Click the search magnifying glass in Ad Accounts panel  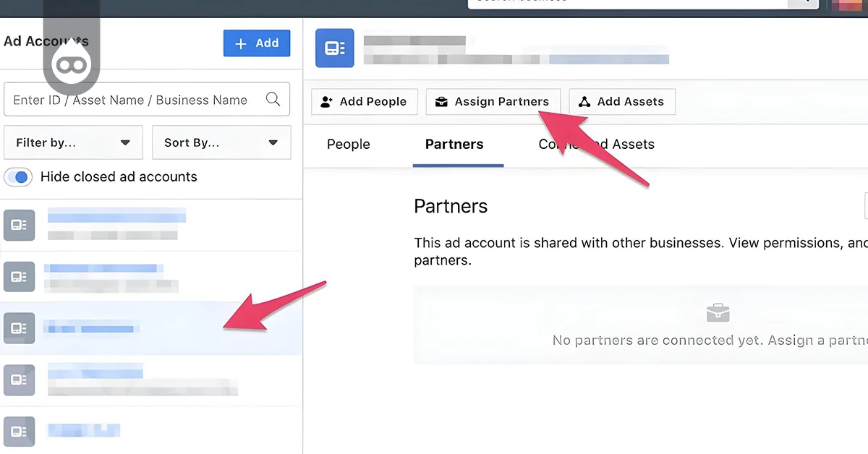click(x=273, y=99)
